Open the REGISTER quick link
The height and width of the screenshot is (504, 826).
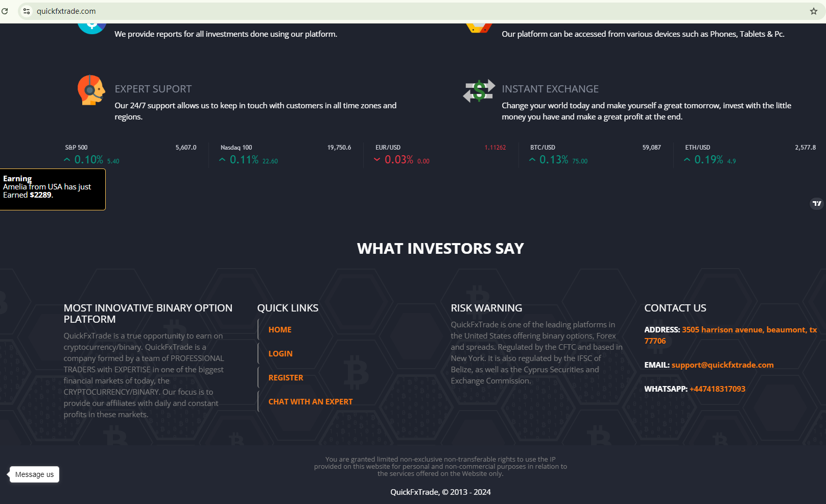[286, 378]
